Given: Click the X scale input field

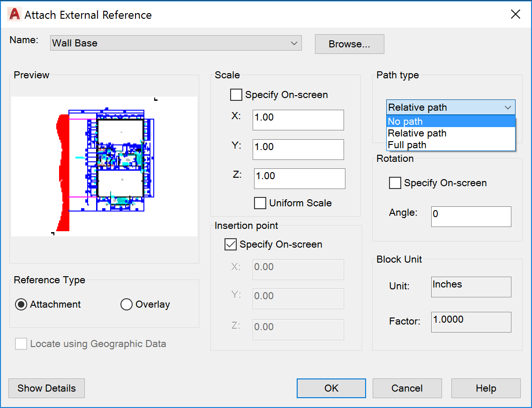Looking at the screenshot, I should pos(298,120).
